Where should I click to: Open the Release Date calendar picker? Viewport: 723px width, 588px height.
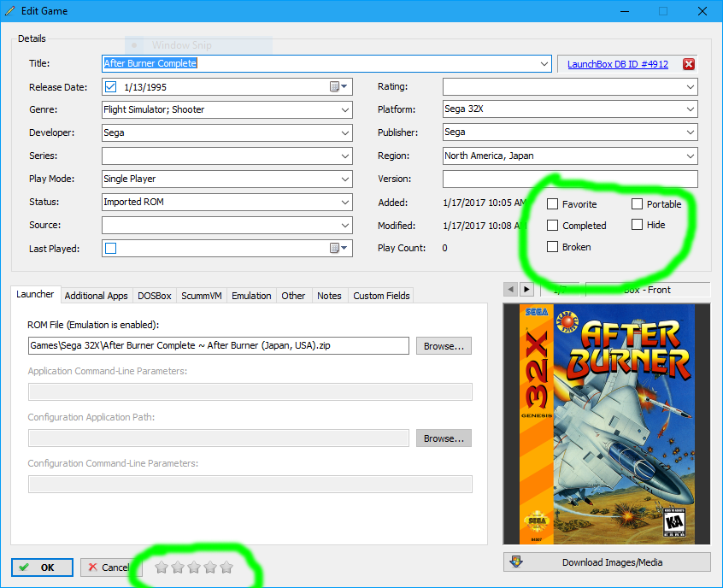[339, 86]
